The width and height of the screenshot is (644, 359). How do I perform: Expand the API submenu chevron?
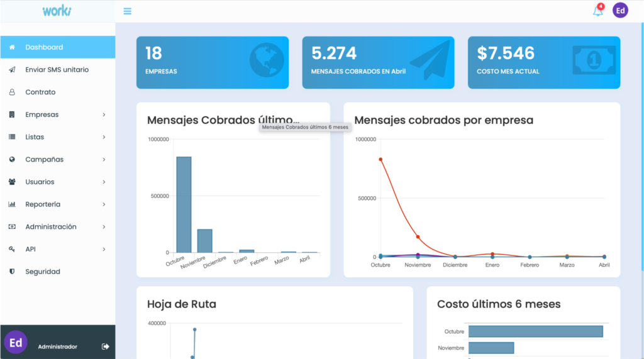click(x=104, y=250)
